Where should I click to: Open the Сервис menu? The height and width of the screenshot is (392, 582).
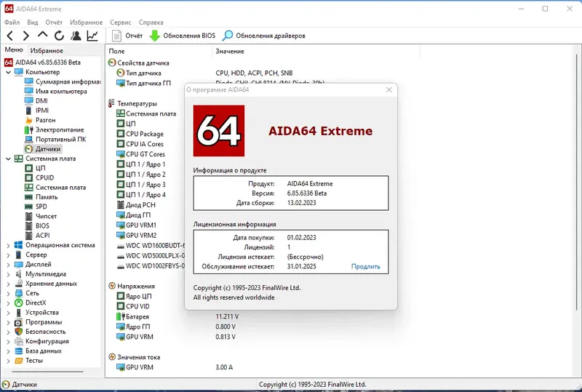tap(120, 23)
